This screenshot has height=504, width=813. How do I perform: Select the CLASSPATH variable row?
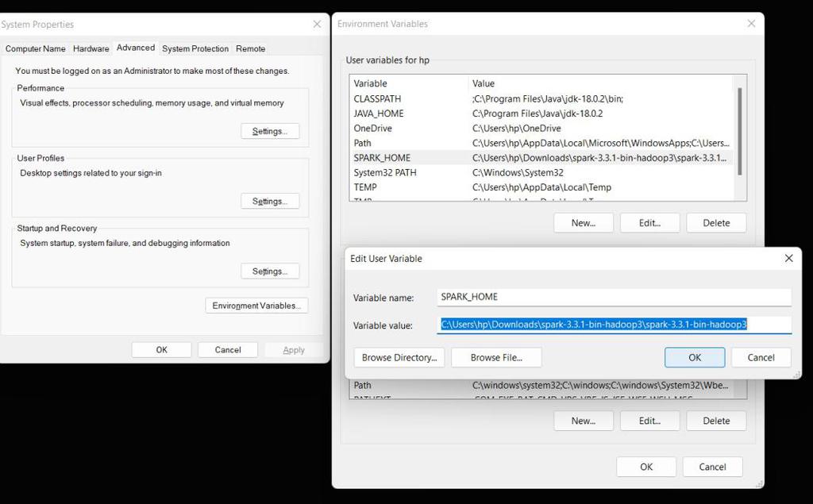(541, 98)
